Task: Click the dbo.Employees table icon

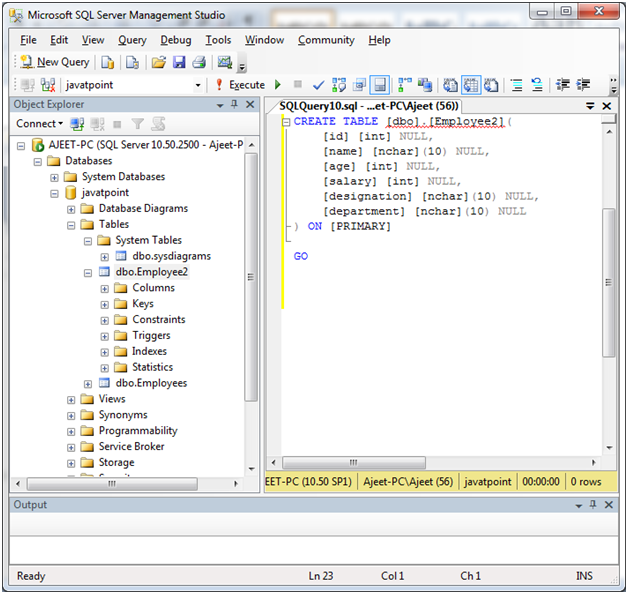Action: pyautogui.click(x=104, y=383)
